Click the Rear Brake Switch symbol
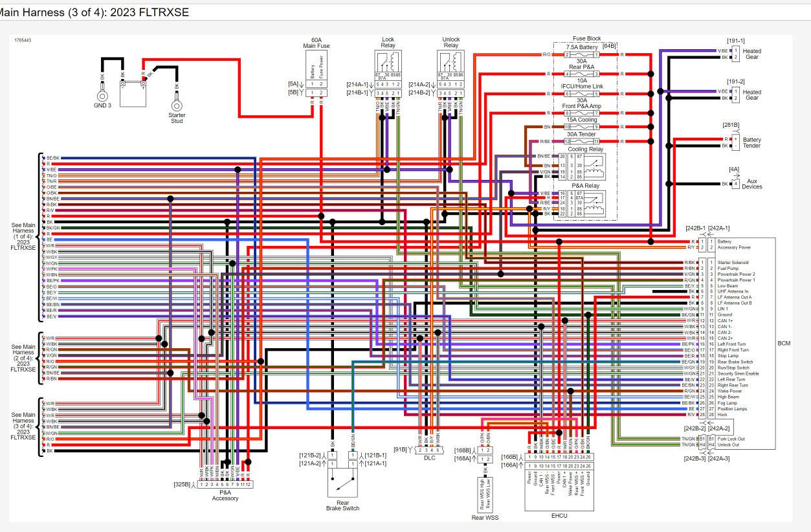 point(342,480)
